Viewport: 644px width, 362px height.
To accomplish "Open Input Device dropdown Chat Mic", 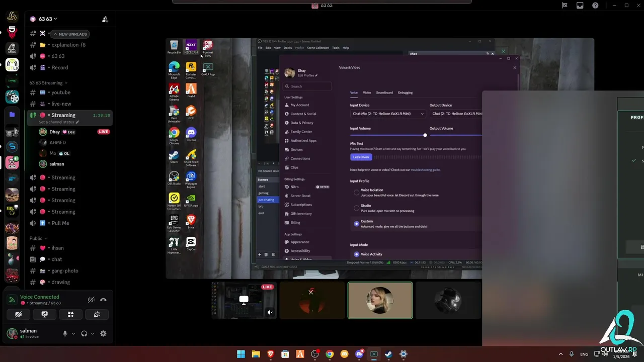I will [x=387, y=114].
